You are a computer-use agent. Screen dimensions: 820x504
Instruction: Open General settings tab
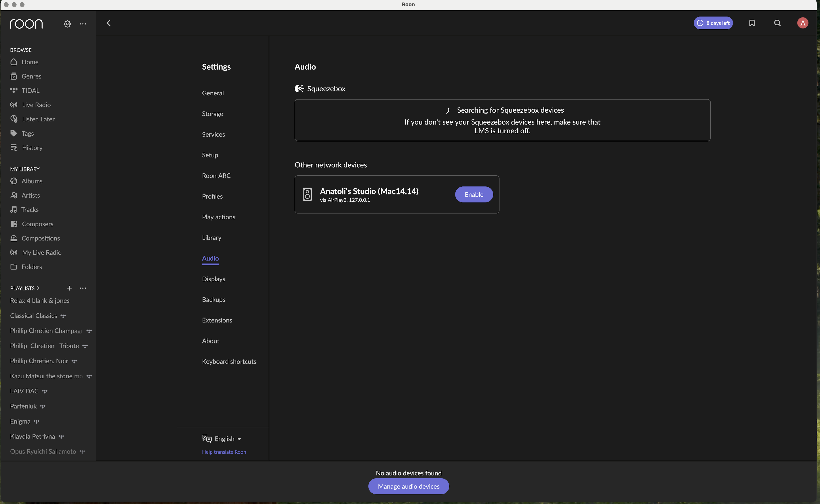click(213, 93)
